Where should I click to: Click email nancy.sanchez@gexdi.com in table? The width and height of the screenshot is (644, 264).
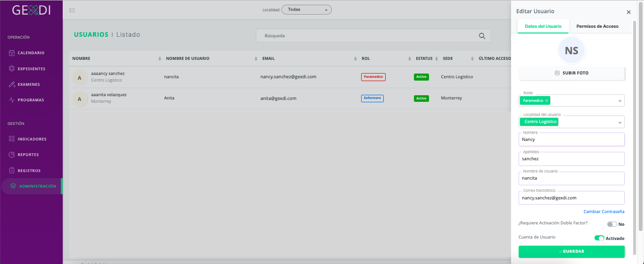coord(288,76)
